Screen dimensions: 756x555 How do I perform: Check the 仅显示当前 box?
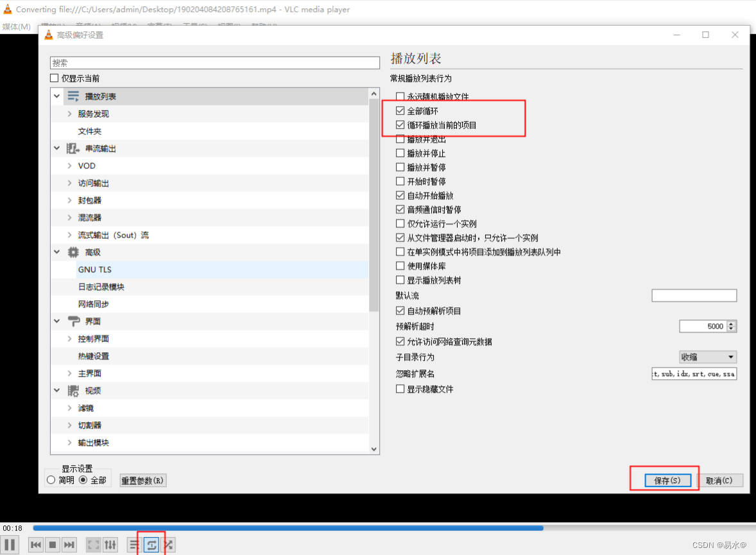click(55, 78)
